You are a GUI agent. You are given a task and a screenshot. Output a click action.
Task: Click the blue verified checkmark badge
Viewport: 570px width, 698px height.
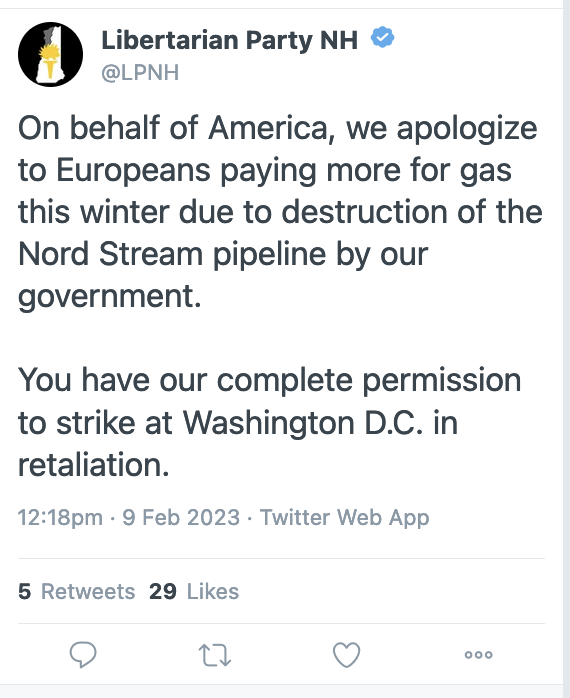click(x=383, y=37)
